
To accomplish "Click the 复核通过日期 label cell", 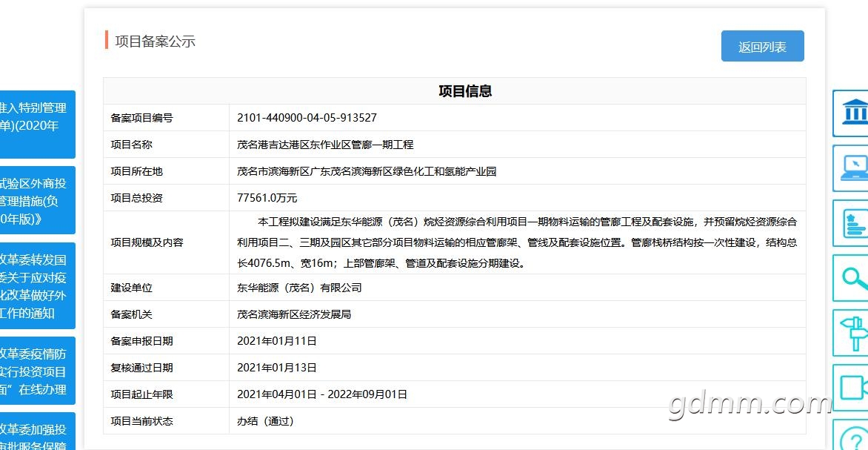I will (x=166, y=368).
